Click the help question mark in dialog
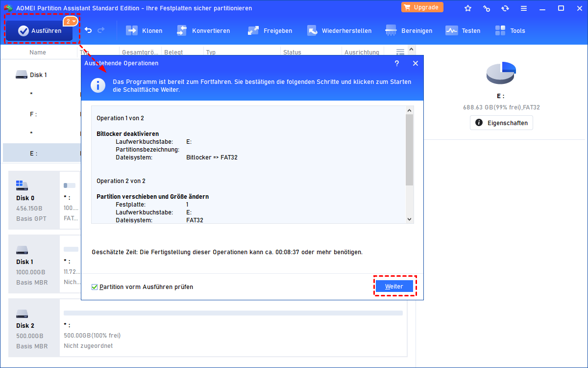 pos(397,63)
